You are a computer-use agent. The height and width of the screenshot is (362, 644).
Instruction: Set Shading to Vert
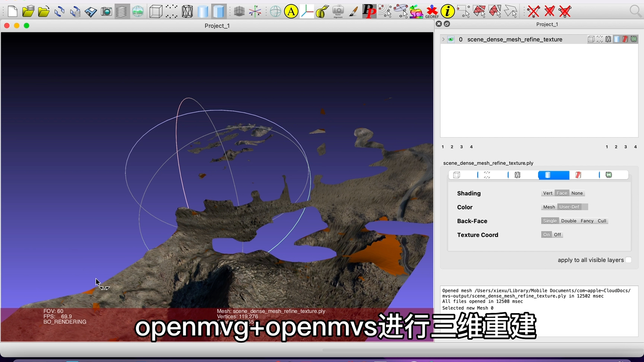tap(547, 193)
